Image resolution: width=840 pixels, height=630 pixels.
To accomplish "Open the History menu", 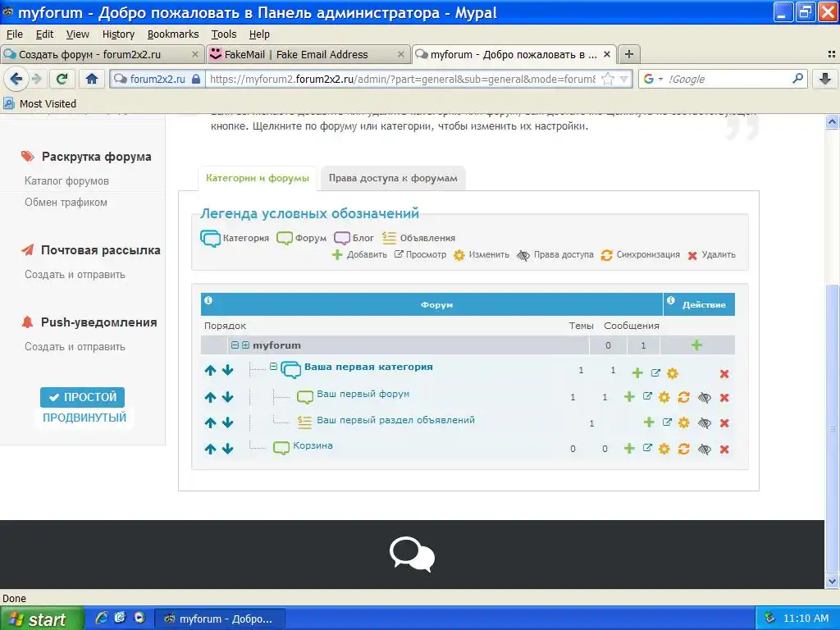I will (x=118, y=34).
